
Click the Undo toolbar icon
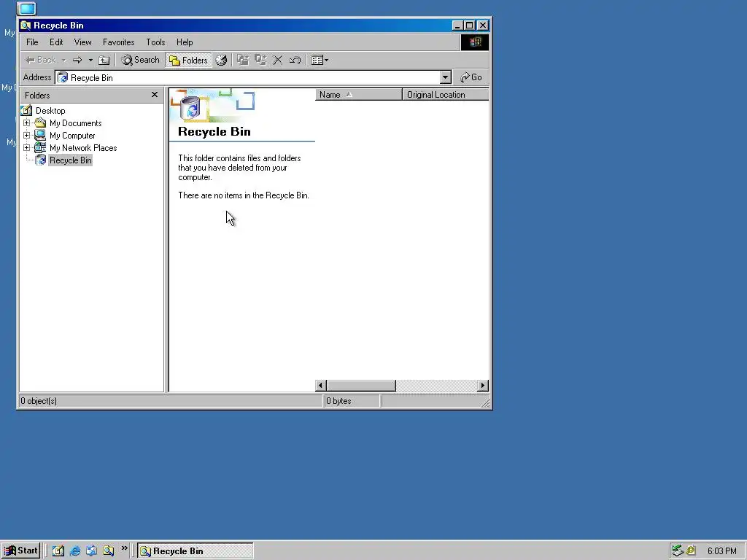pos(295,60)
